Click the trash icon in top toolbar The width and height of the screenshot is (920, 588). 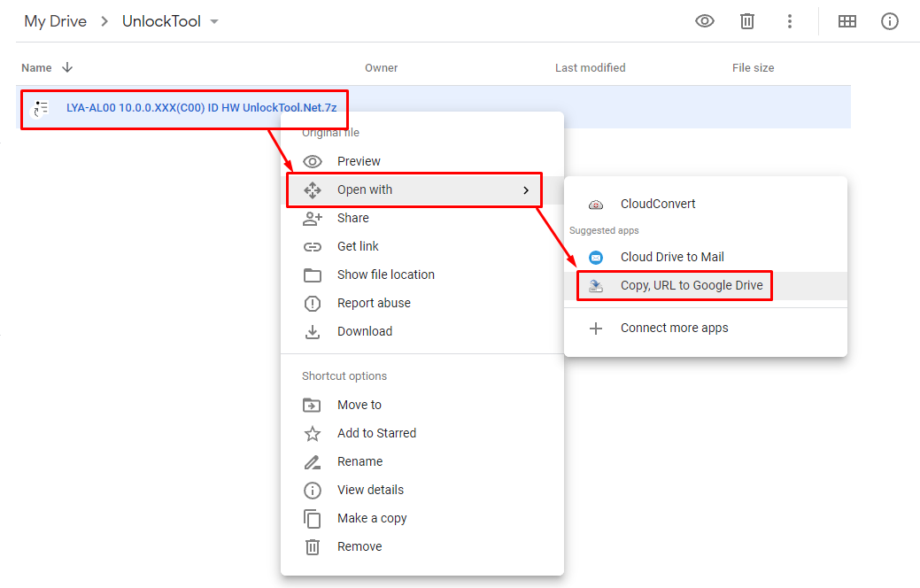click(x=747, y=22)
